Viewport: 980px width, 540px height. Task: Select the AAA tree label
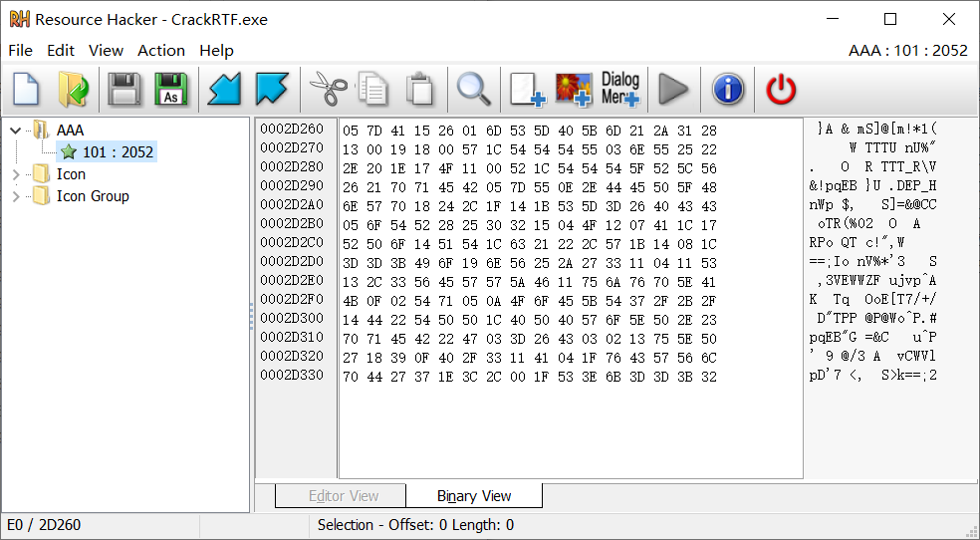(70, 130)
